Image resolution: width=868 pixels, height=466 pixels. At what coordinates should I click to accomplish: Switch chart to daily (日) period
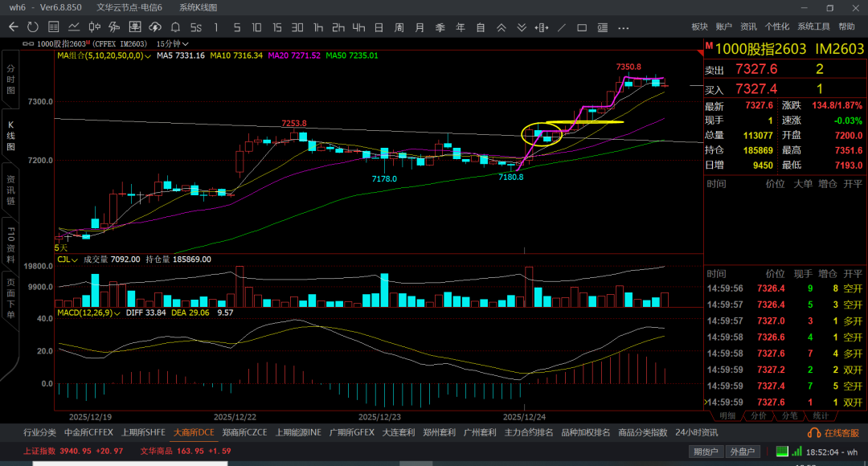[379, 27]
